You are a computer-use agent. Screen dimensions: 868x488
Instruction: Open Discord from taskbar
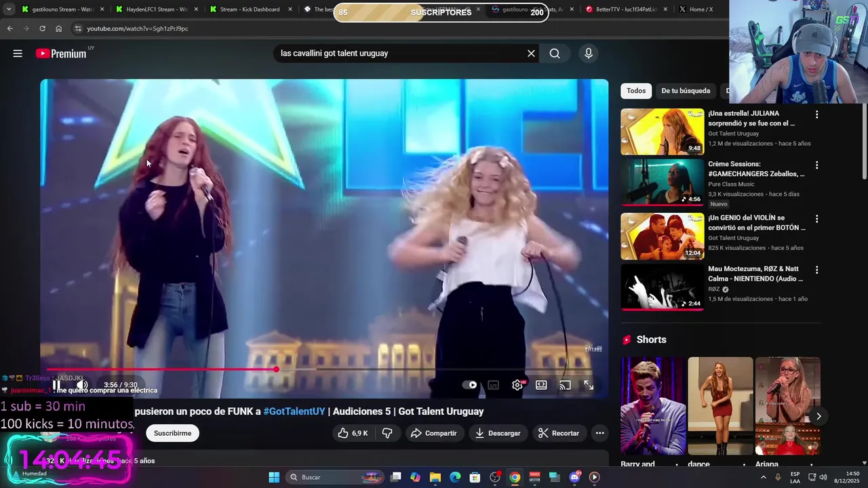574,477
